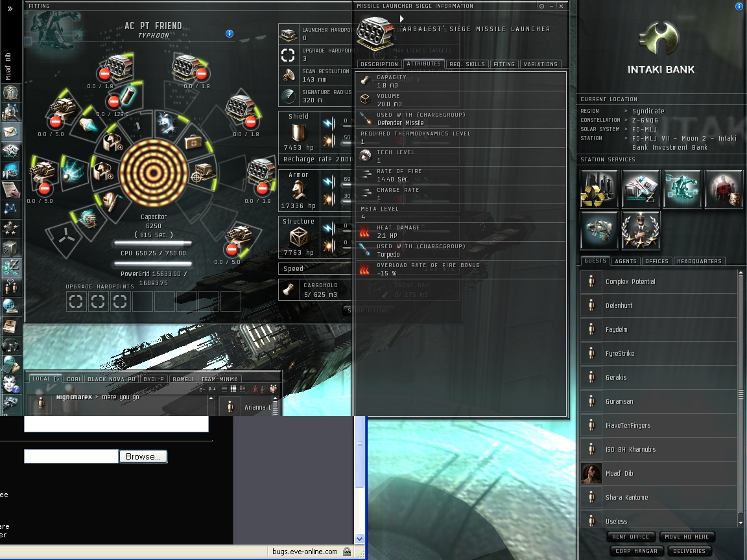
Task: Open the ship hangar icon in sidebar
Action: click(10, 403)
